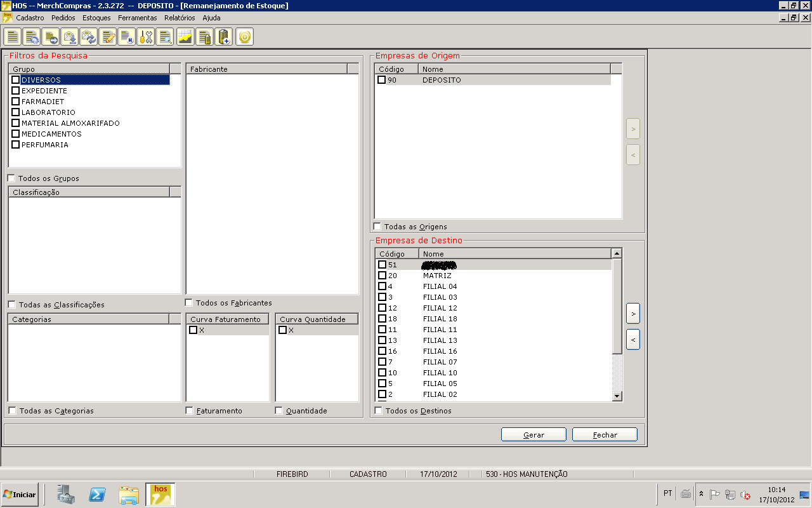
Task: Check the MEDICAMENTOS group checkbox
Action: click(16, 134)
